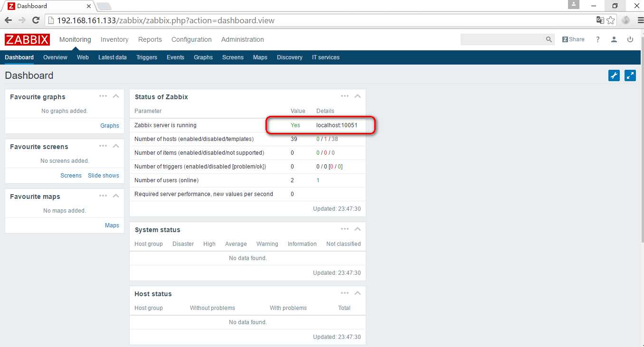Bookmark page with star icon
This screenshot has width=644, height=347.
(611, 20)
